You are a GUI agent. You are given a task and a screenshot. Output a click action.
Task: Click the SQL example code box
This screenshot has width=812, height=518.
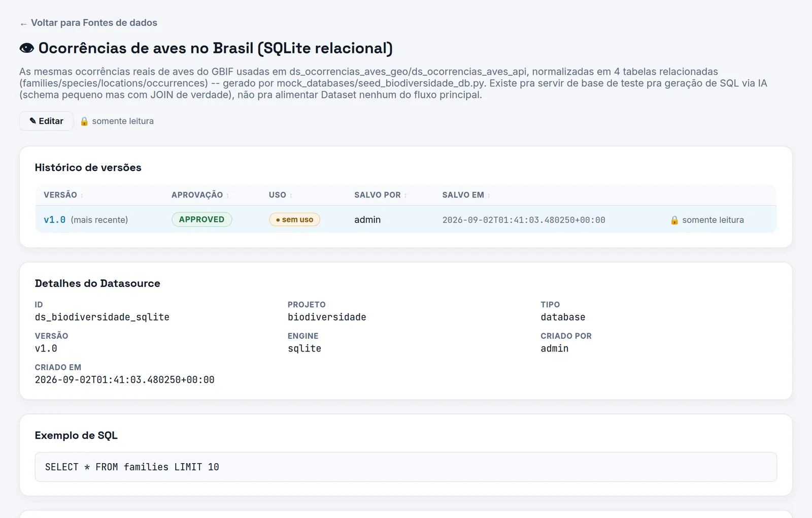[x=405, y=467]
